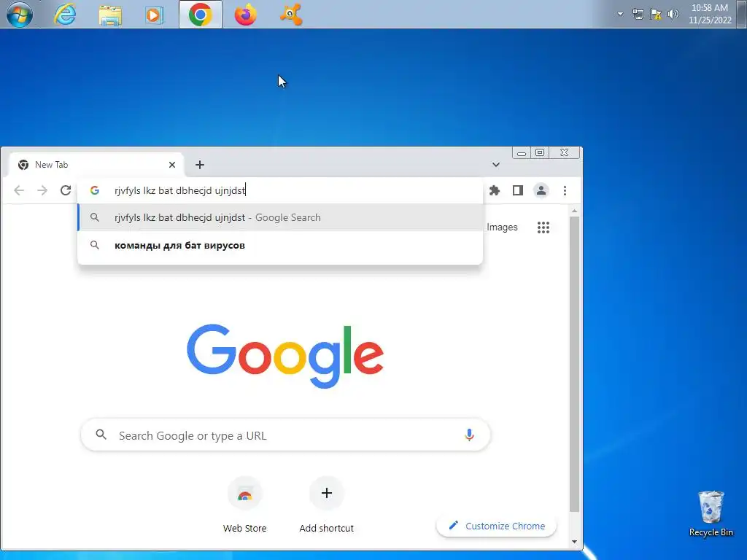The height and width of the screenshot is (560, 747).
Task: Open the Chrome tab search chevron
Action: tap(496, 165)
